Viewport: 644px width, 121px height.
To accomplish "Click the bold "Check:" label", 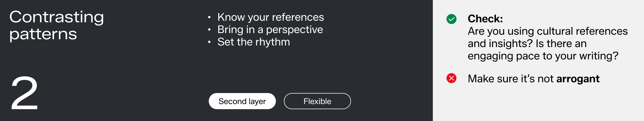I will 485,19.
